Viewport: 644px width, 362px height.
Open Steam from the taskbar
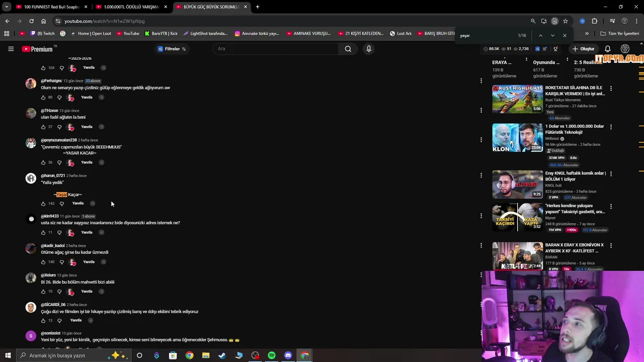[222, 355]
